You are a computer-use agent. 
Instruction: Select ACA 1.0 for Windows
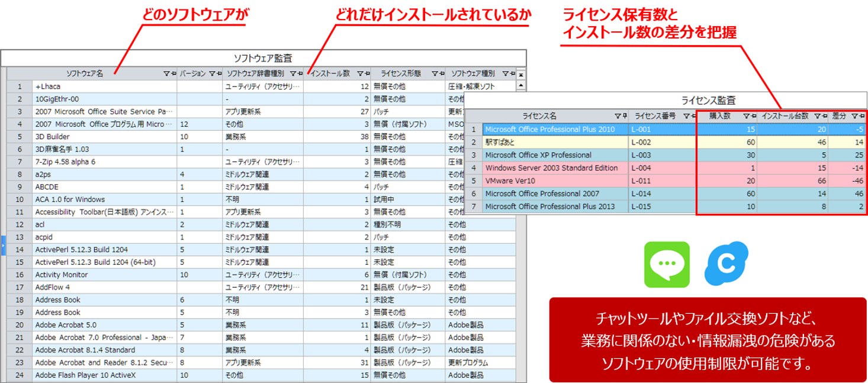click(70, 199)
